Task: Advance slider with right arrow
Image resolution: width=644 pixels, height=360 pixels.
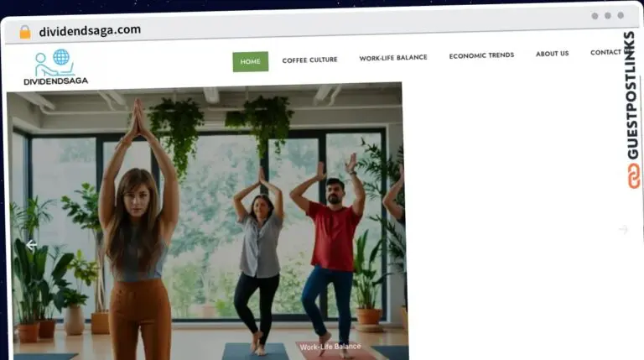Action: pyautogui.click(x=623, y=229)
